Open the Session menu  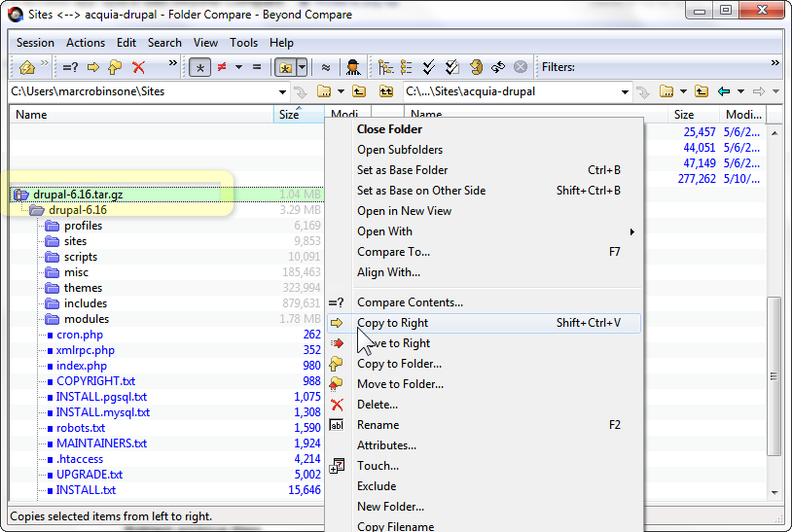point(35,43)
